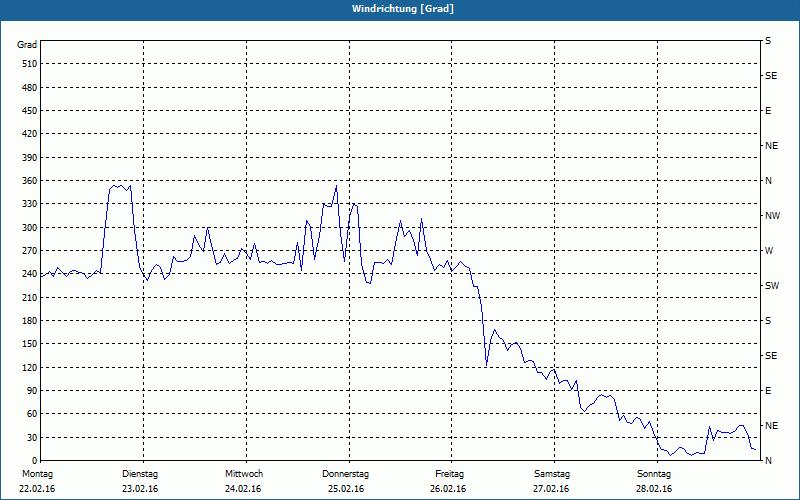The width and height of the screenshot is (800, 500).
Task: Select the 300 y-axis value
Action: [x=30, y=228]
